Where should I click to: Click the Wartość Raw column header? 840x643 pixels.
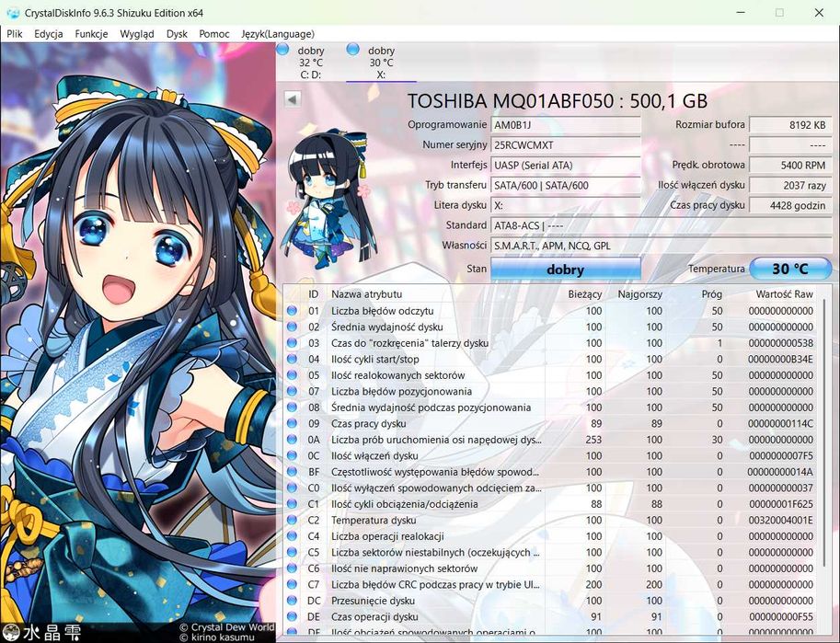click(784, 294)
